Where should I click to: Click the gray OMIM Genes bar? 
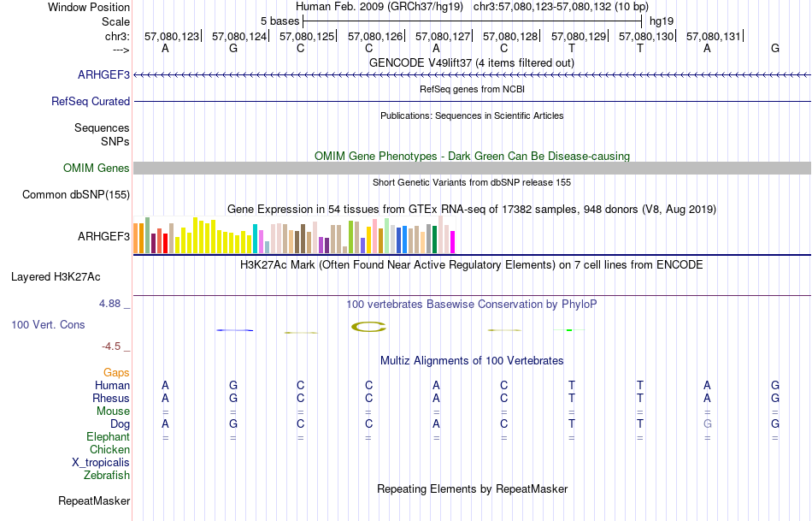pyautogui.click(x=473, y=168)
